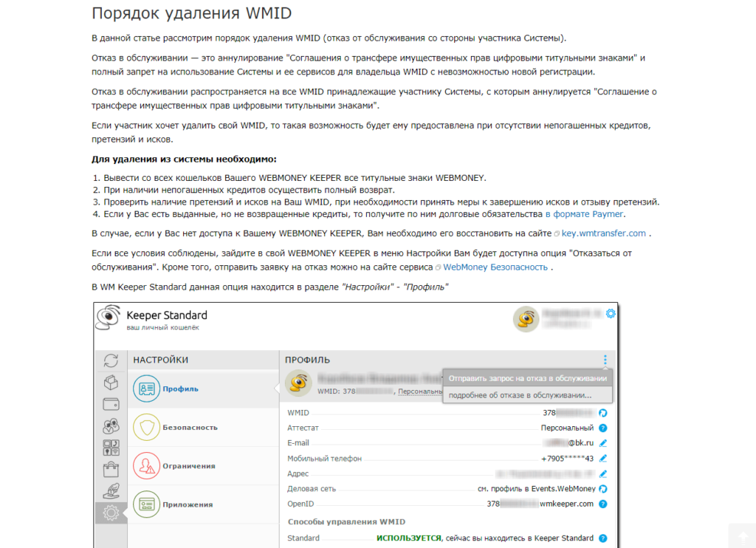Choose Отправить запрос на отказ в обслуживании

(527, 378)
